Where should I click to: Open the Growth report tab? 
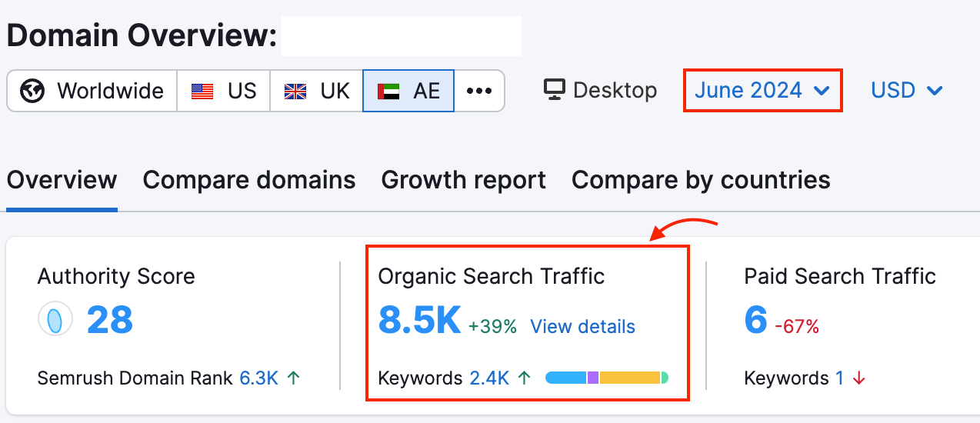point(463,180)
